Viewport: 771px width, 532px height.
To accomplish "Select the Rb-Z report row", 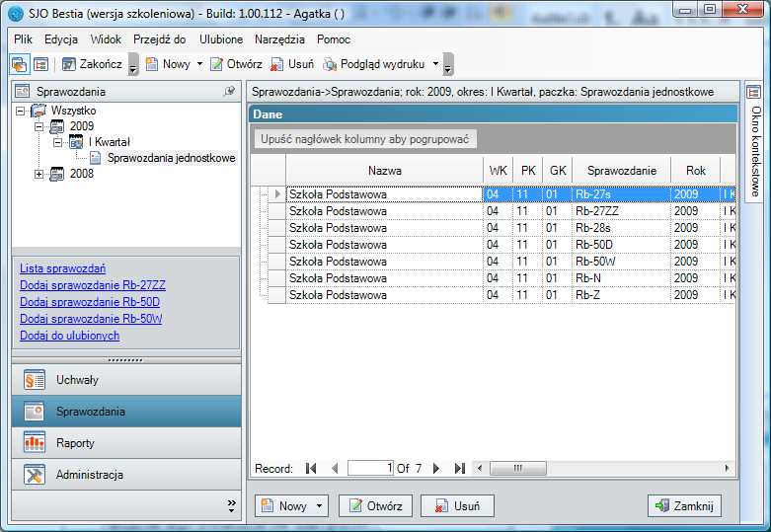I will [501, 294].
